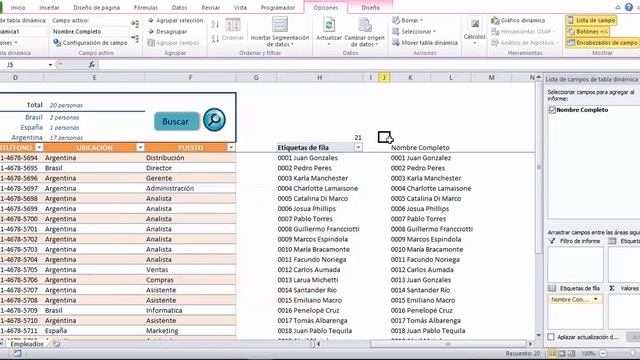Click the Agrupar selección icon
This screenshot has width=640, height=360.
tap(151, 20)
